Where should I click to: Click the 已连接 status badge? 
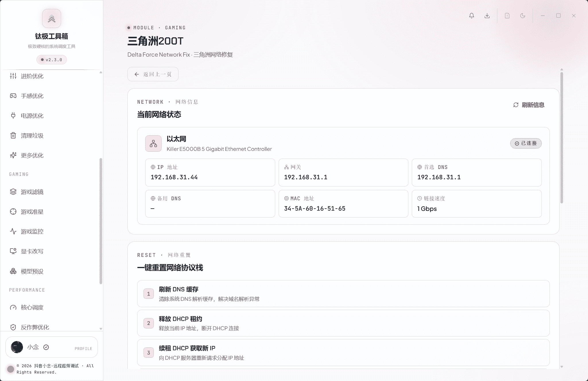[526, 143]
